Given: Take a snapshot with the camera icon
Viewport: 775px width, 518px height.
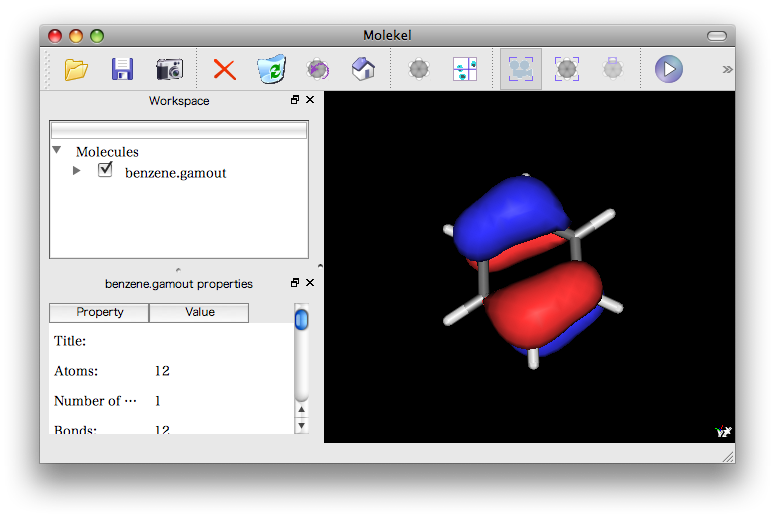Looking at the screenshot, I should [170, 69].
